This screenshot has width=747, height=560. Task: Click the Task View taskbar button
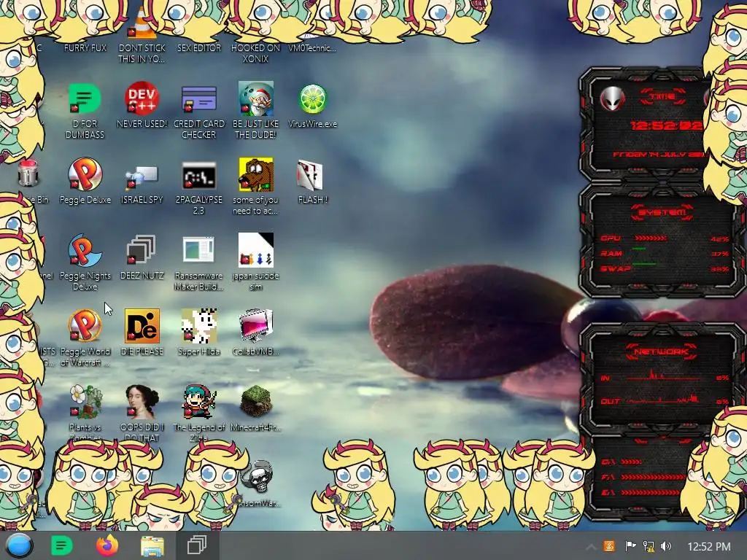point(197,545)
